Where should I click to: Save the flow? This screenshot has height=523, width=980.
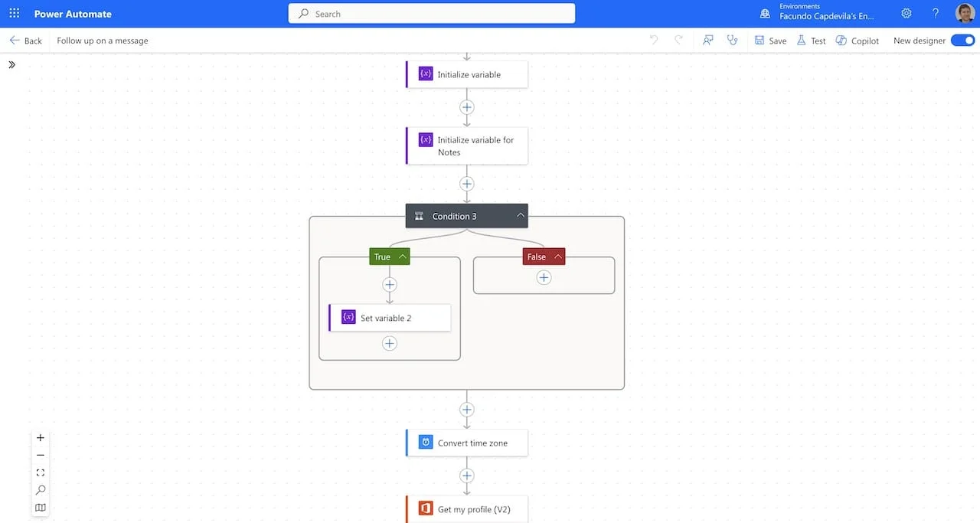coord(770,41)
